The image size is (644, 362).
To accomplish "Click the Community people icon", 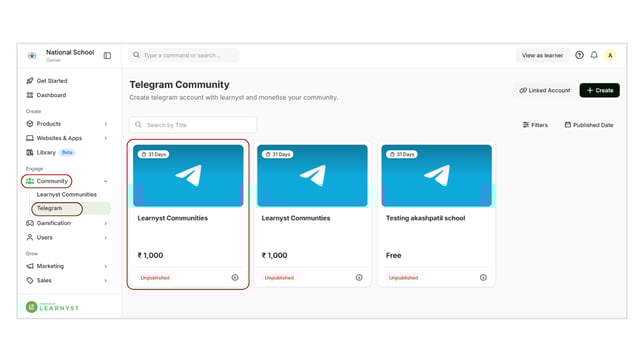I will point(30,181).
